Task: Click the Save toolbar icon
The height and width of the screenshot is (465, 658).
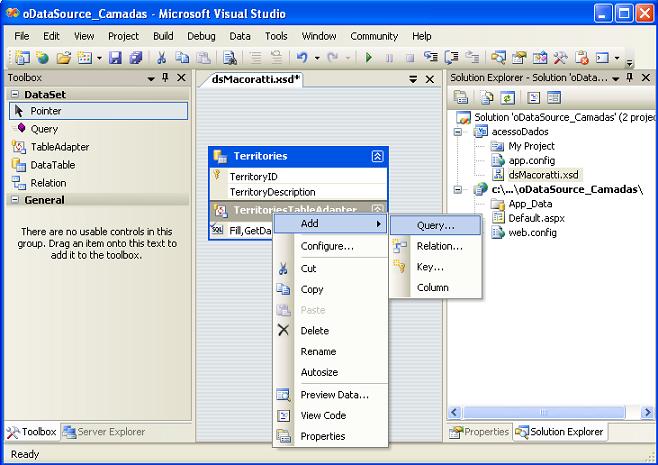Action: pyautogui.click(x=115, y=57)
